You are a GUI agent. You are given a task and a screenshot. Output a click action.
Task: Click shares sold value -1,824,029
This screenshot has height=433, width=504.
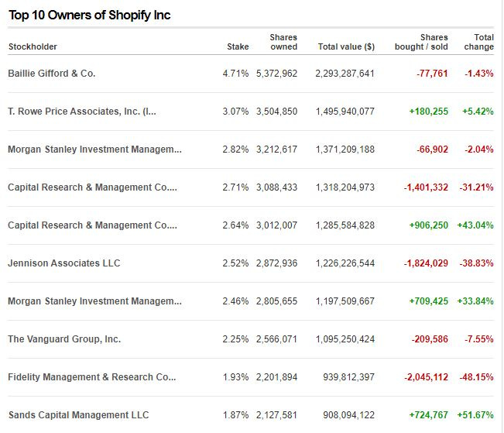pyautogui.click(x=426, y=263)
